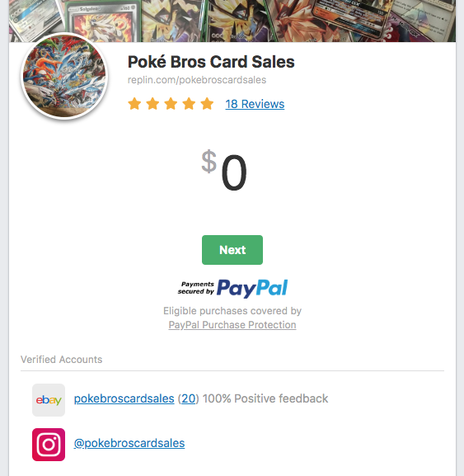Click the second rating star
This screenshot has width=464, height=476.
coord(152,104)
